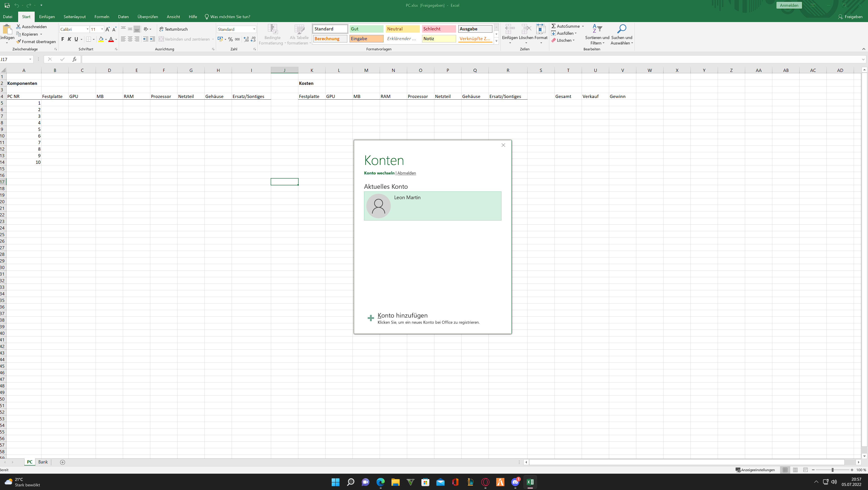Apply the fill color bucket icon

[101, 39]
